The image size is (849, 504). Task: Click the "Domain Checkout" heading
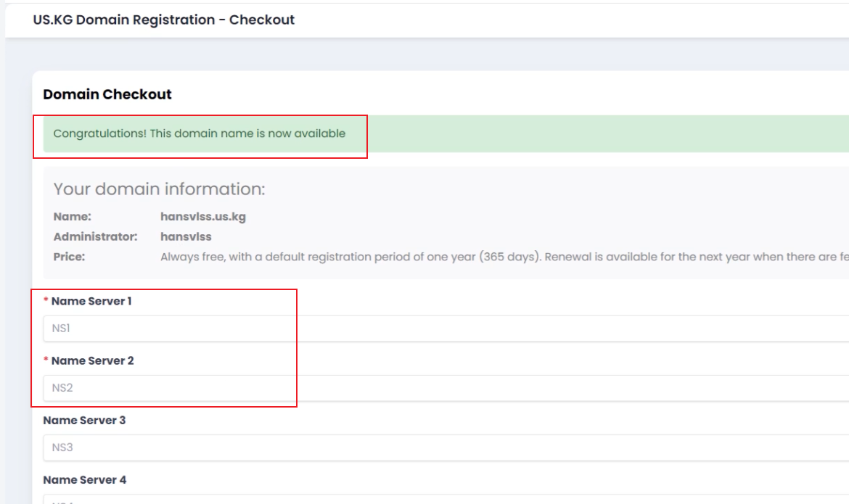tap(107, 94)
